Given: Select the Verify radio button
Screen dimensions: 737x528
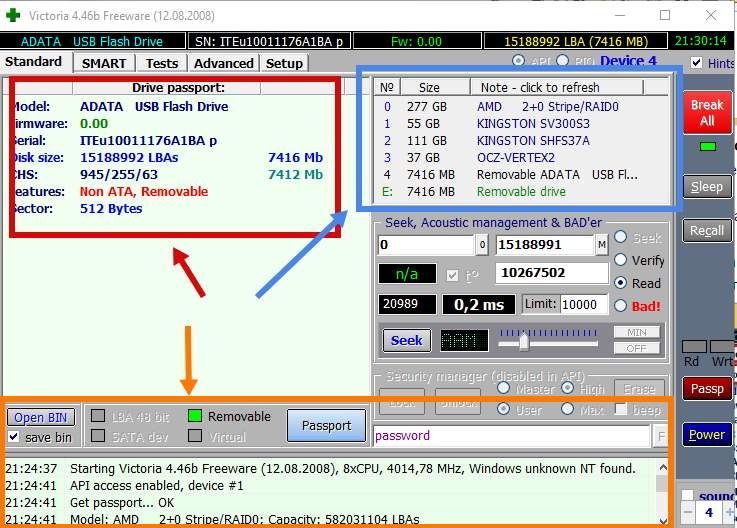Looking at the screenshot, I should [x=620, y=260].
